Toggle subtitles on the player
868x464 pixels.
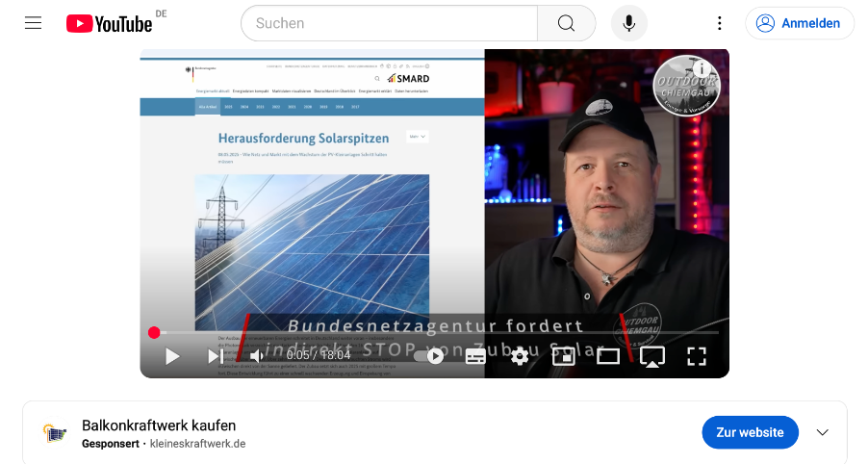pyautogui.click(x=475, y=356)
